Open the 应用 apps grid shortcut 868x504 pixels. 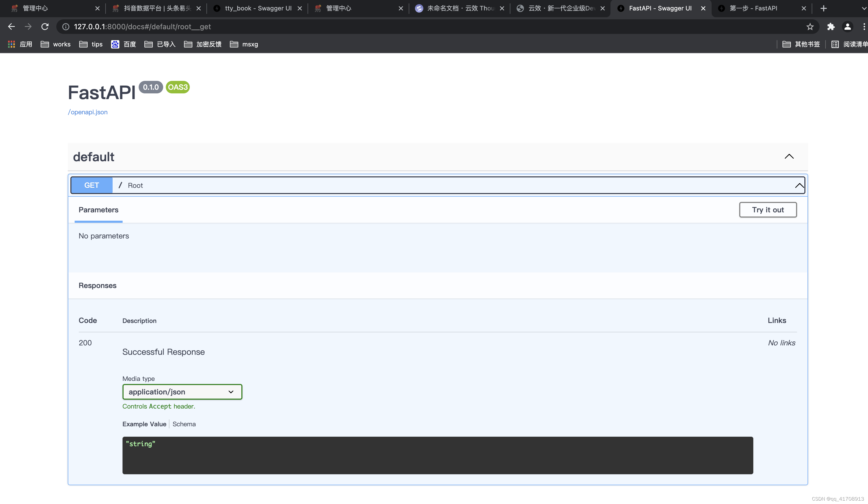[20, 44]
